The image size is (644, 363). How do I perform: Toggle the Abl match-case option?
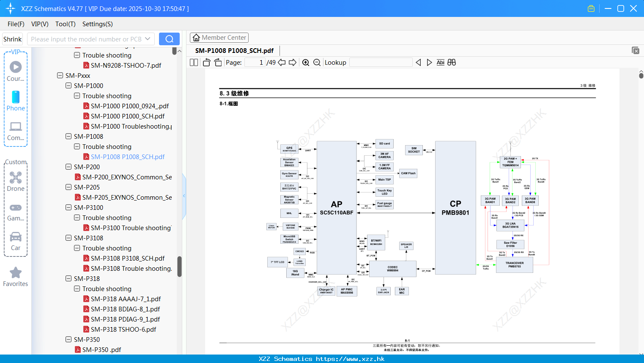click(440, 62)
